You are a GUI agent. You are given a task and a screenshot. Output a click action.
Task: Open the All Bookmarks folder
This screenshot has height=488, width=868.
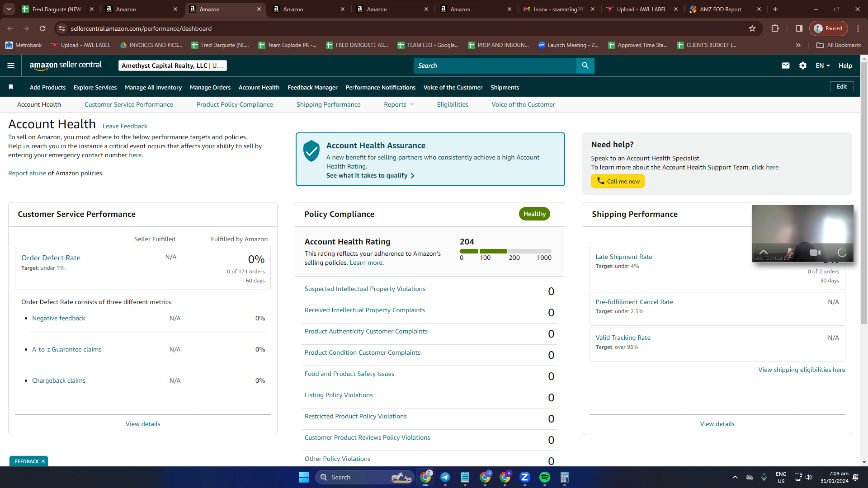click(x=839, y=45)
